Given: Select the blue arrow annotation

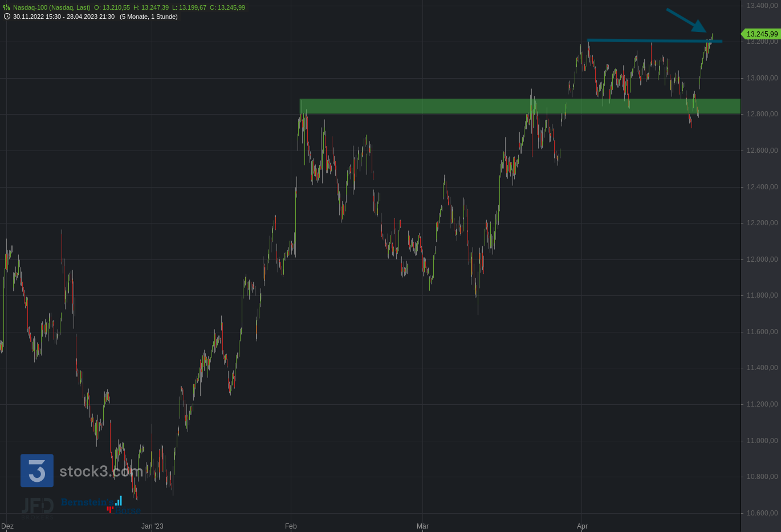Looking at the screenshot, I should pyautogui.click(x=686, y=20).
